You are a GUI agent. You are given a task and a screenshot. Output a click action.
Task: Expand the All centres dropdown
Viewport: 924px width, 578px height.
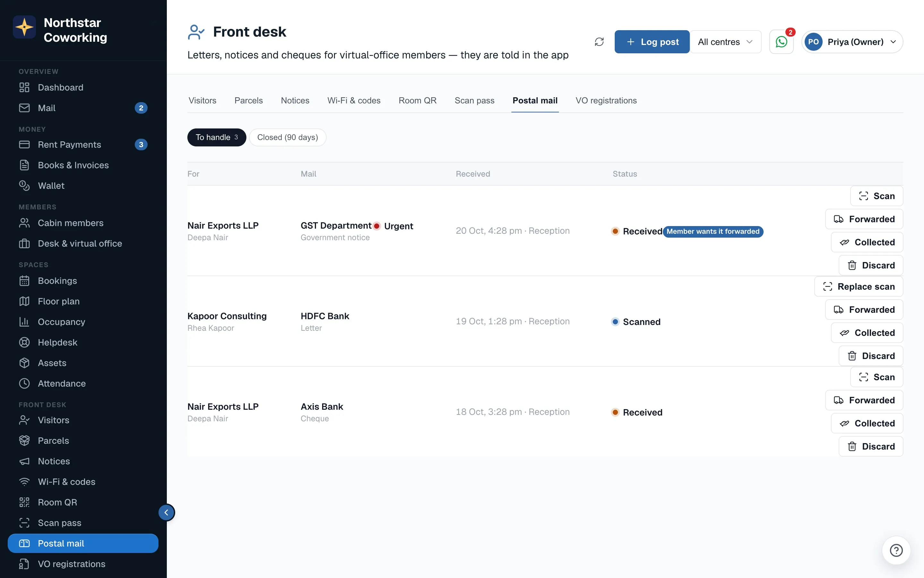click(x=725, y=42)
